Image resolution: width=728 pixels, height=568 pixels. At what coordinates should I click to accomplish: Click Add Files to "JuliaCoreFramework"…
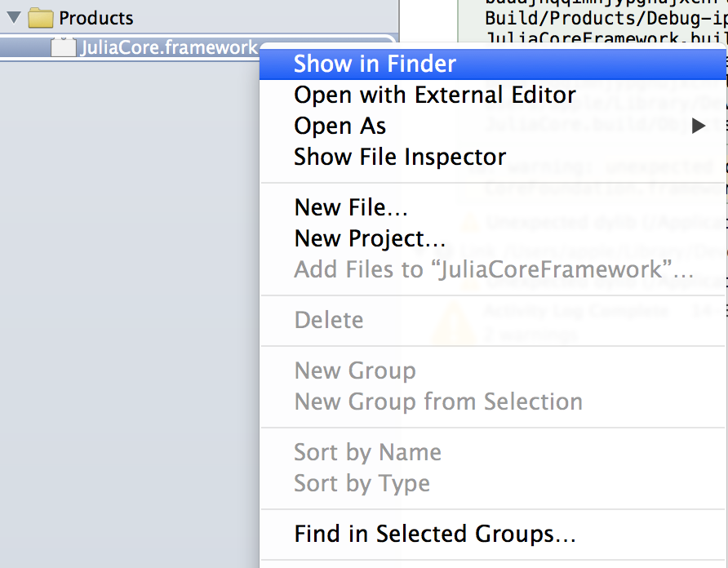[x=493, y=270]
